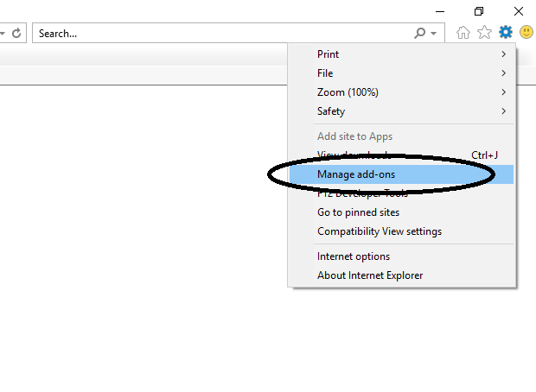This screenshot has width=536, height=392.
Task: Send feedback via the smiley icon
Action: (526, 33)
